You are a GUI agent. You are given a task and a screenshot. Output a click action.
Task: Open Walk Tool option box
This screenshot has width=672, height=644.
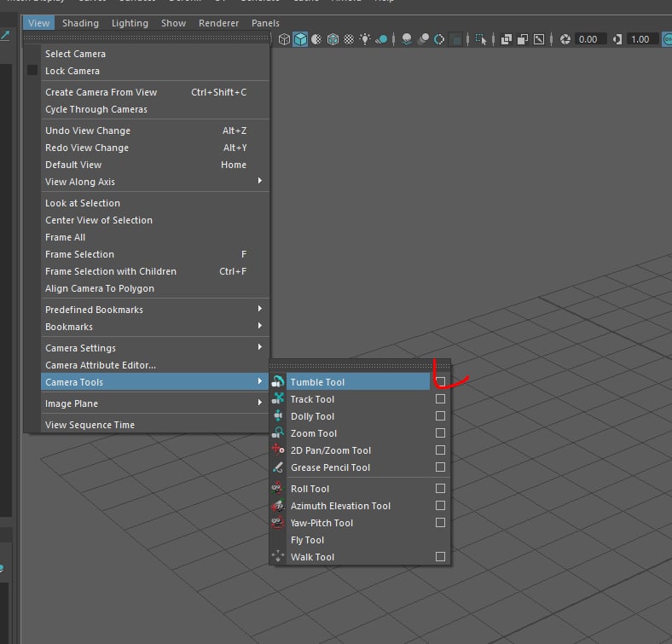tap(440, 556)
